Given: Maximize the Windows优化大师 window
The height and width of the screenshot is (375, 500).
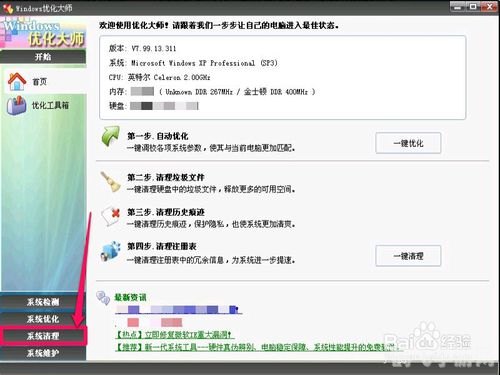Looking at the screenshot, I should coord(473,7).
